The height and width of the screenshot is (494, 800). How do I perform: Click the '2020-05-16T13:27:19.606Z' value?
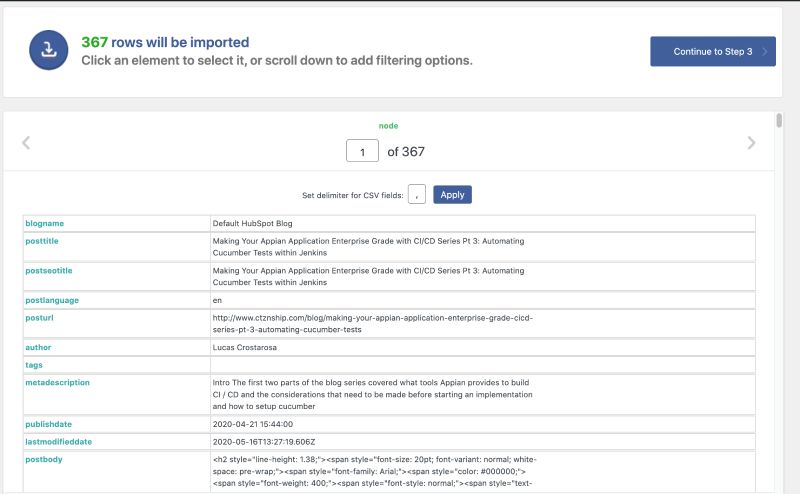click(x=264, y=441)
